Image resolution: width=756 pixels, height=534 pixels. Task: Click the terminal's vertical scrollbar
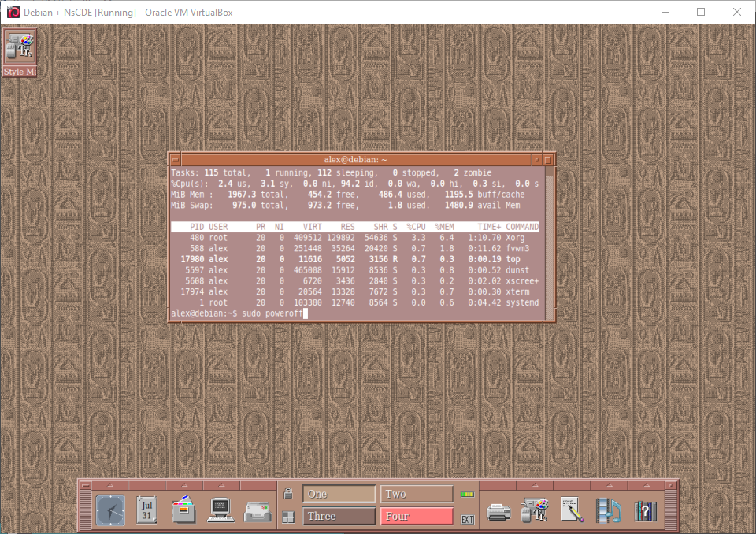click(x=549, y=236)
